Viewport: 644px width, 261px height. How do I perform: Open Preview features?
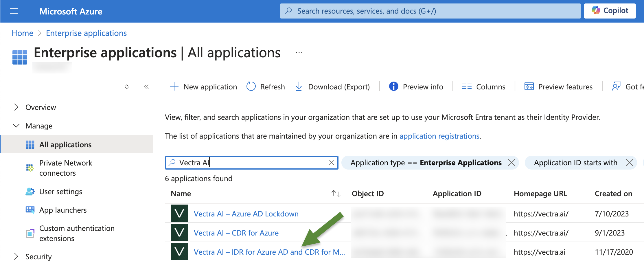point(558,87)
